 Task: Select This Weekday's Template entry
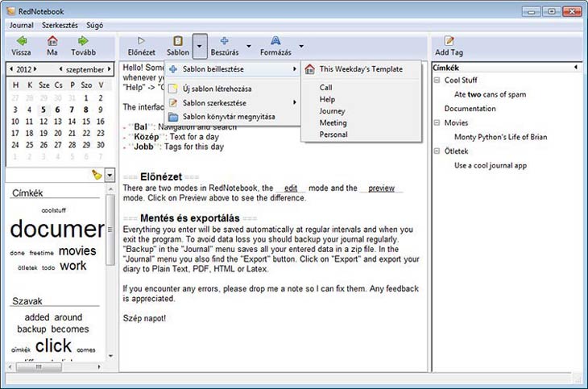coord(360,69)
